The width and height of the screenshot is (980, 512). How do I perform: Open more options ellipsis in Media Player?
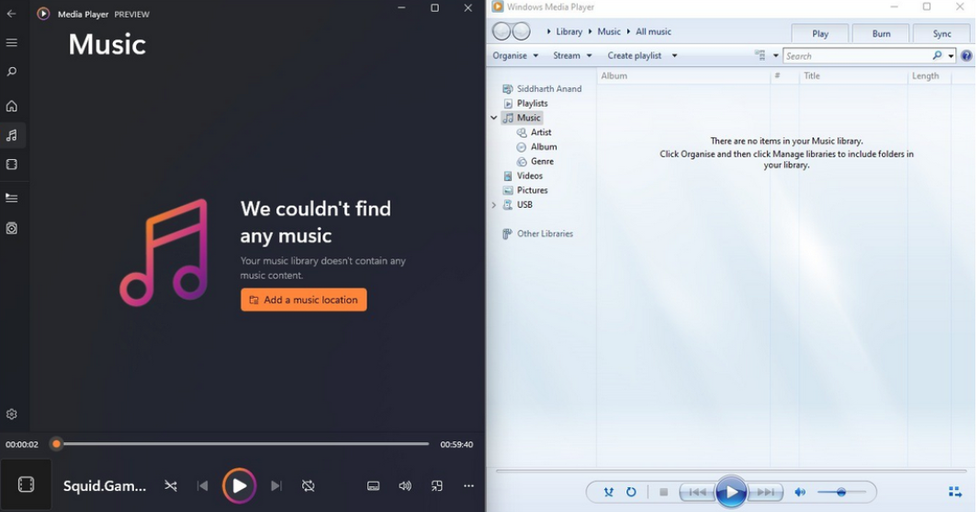(468, 485)
